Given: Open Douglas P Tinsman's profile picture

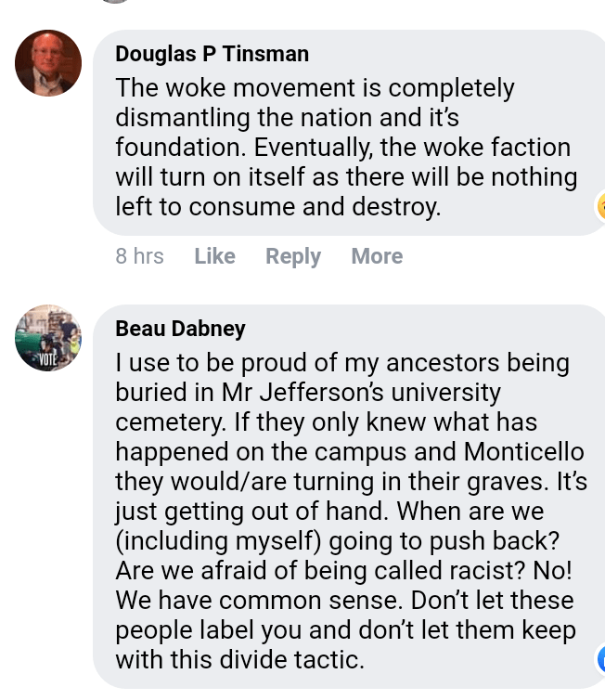Looking at the screenshot, I should click(48, 63).
